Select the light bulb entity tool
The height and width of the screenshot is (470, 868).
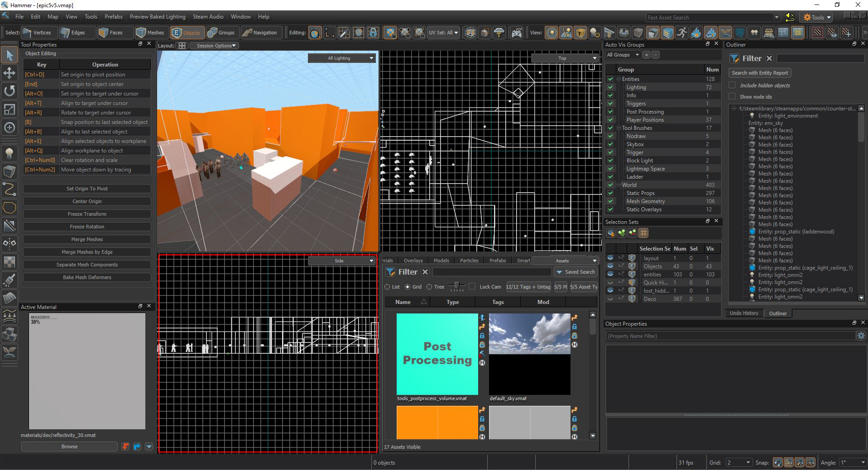(x=10, y=153)
